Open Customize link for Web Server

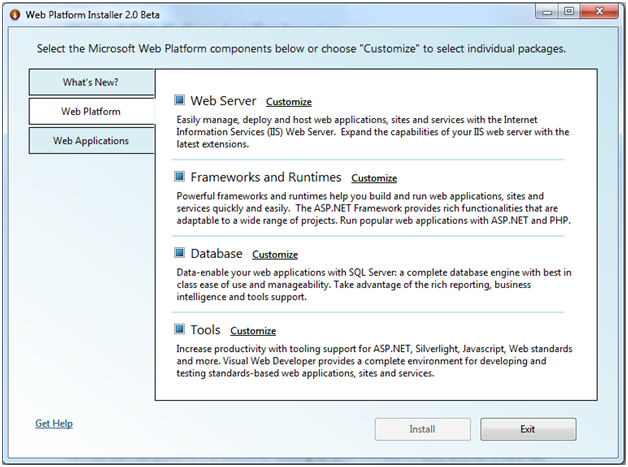pyautogui.click(x=289, y=102)
